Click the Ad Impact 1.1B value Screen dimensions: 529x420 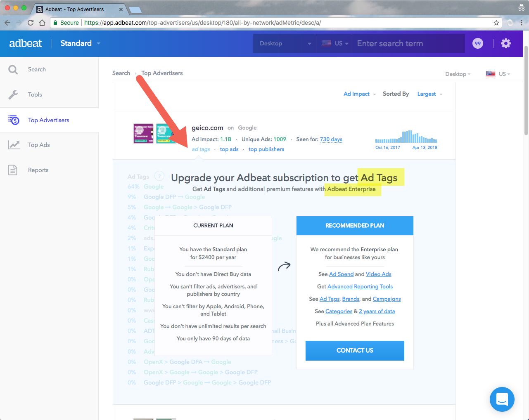pyautogui.click(x=225, y=139)
